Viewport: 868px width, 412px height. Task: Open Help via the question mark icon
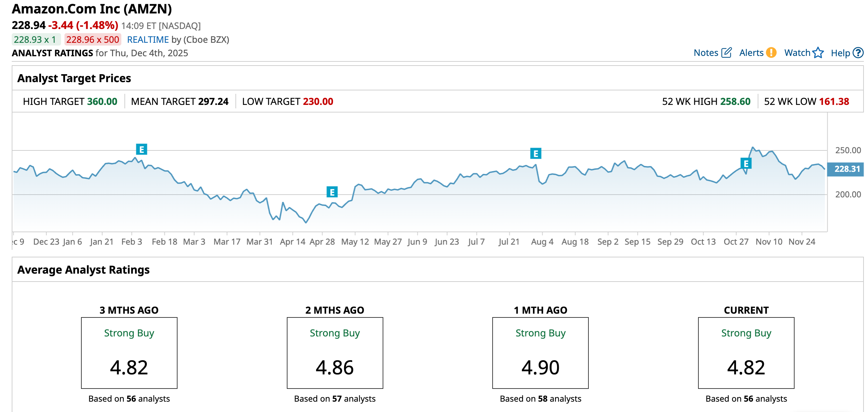click(858, 53)
